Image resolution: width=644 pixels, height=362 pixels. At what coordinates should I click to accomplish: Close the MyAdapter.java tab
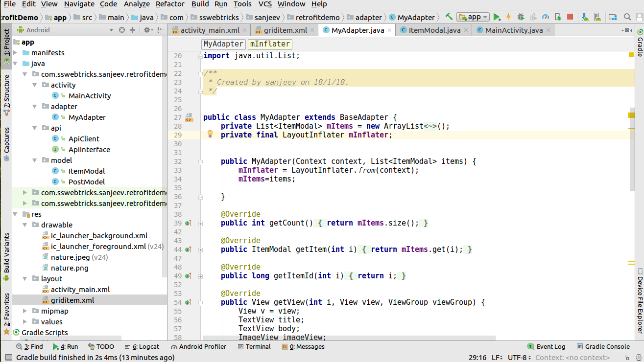[389, 30]
